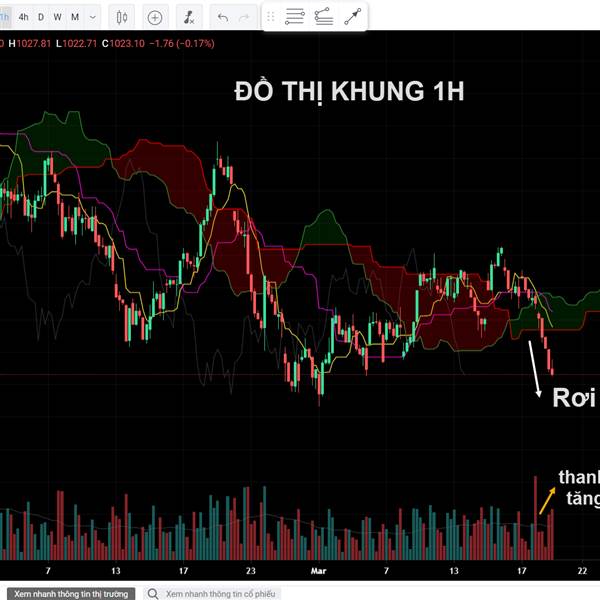Open the candlestick chart style selector
Screen dimensions: 600x600
[x=122, y=17]
